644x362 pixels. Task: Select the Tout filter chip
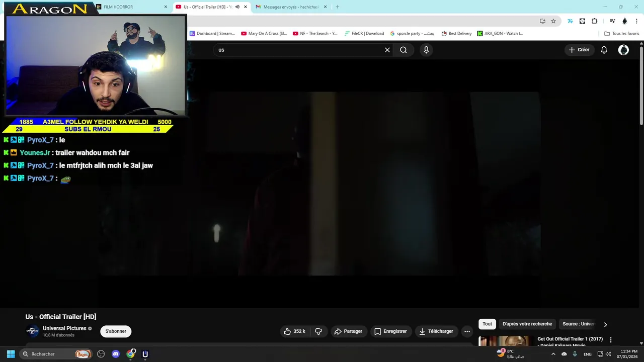[x=487, y=324]
